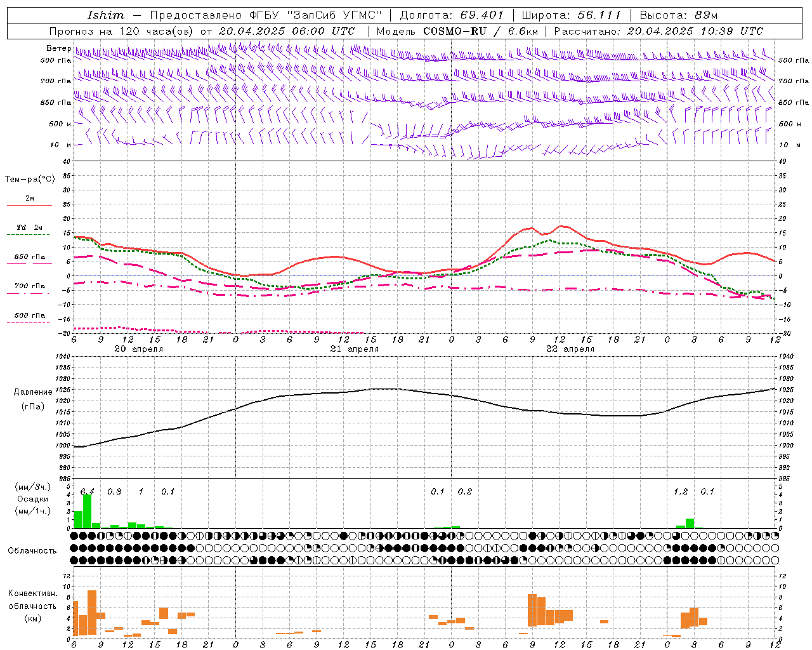Click the "Давление" pressure panel label
812x650 pixels.
(x=33, y=392)
